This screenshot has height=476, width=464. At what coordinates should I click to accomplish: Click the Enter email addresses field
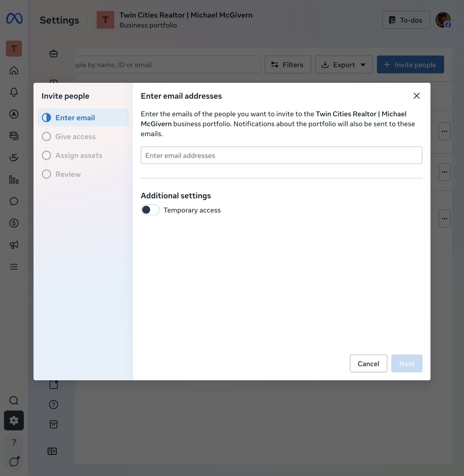(x=282, y=155)
